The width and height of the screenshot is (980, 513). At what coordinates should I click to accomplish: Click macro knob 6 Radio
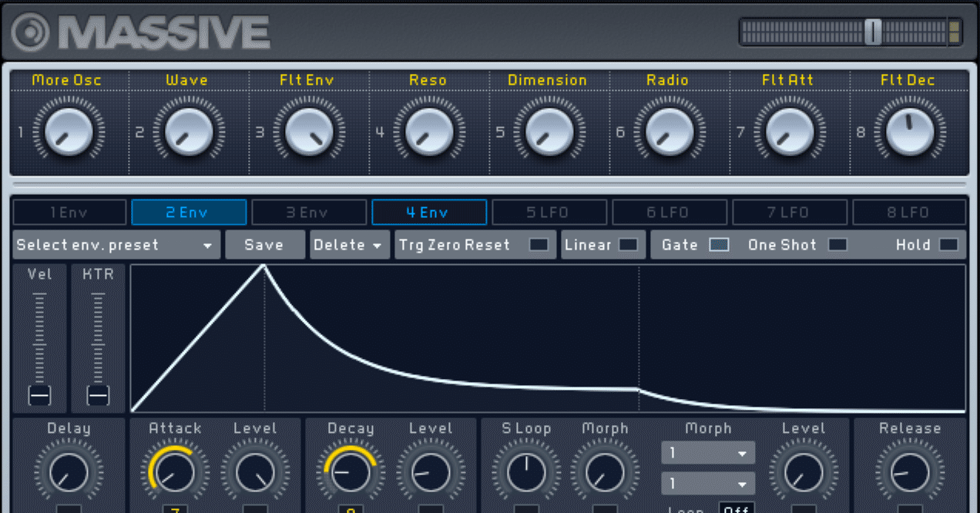point(670,132)
